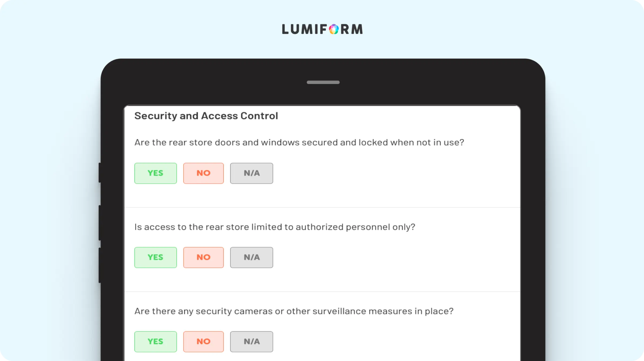Viewport: 644px width, 361px height.
Task: Click divider line below the first question
Action: (322, 208)
